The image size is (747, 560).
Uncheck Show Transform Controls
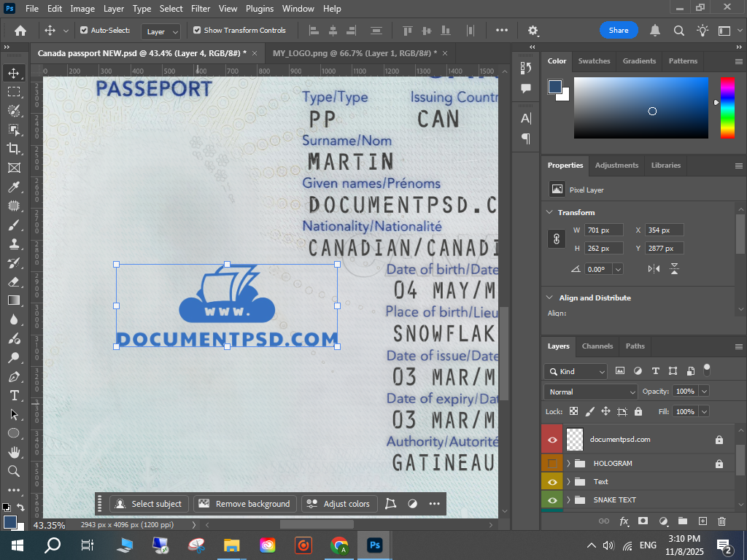197,31
